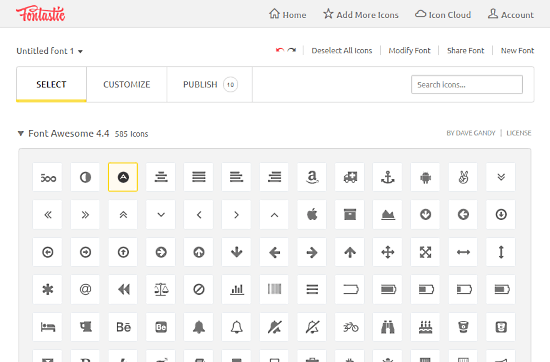Select the double angle left icon
This screenshot has width=550, height=362.
(x=48, y=215)
